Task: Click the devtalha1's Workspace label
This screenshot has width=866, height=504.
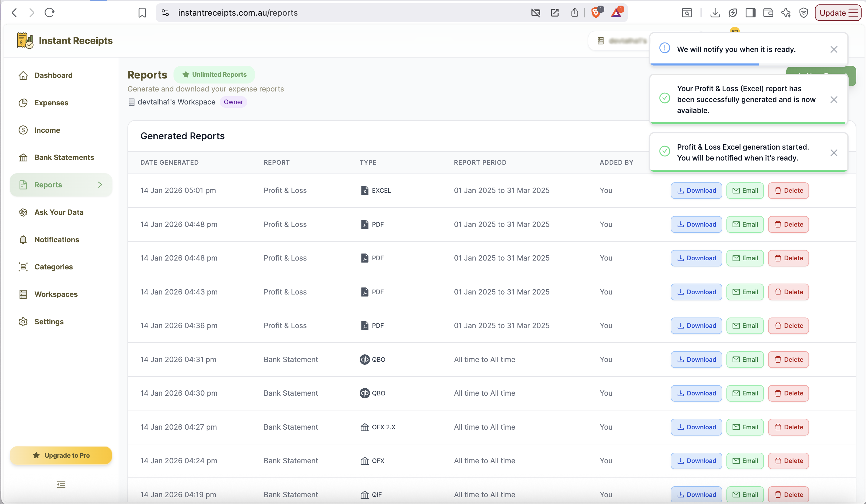Action: coord(176,102)
